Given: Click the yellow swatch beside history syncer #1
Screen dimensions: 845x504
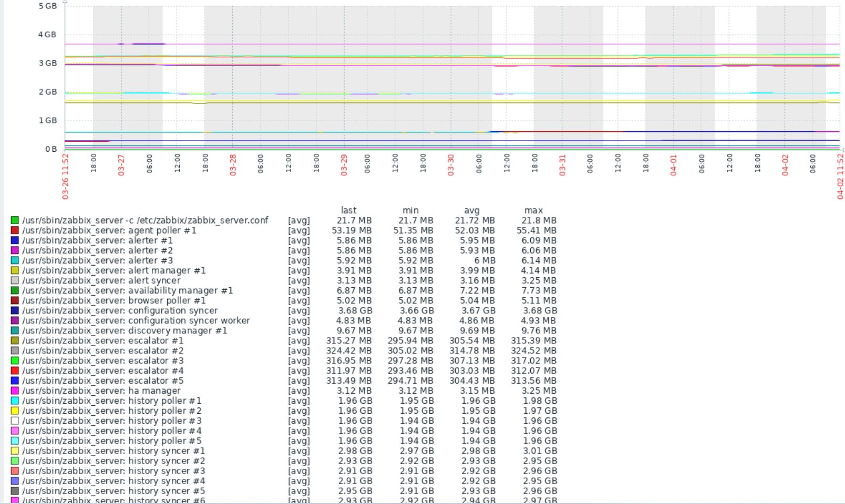Looking at the screenshot, I should pos(15,451).
